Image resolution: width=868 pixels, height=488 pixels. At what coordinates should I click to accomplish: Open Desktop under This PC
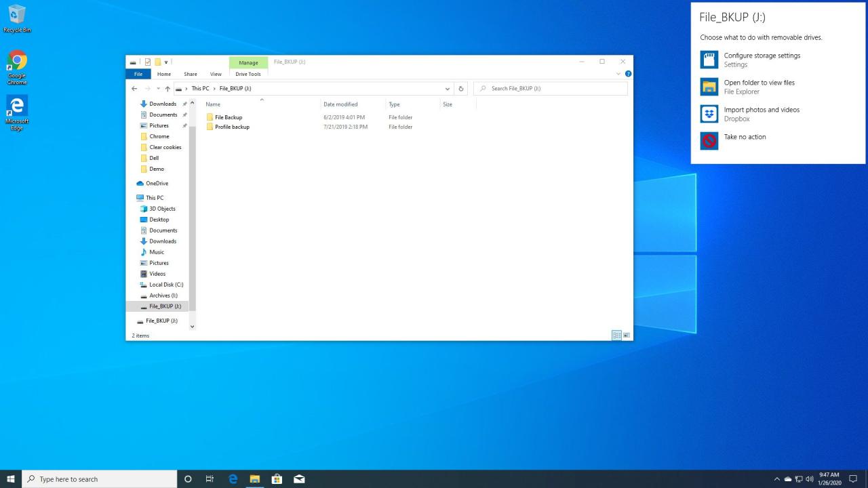point(159,220)
